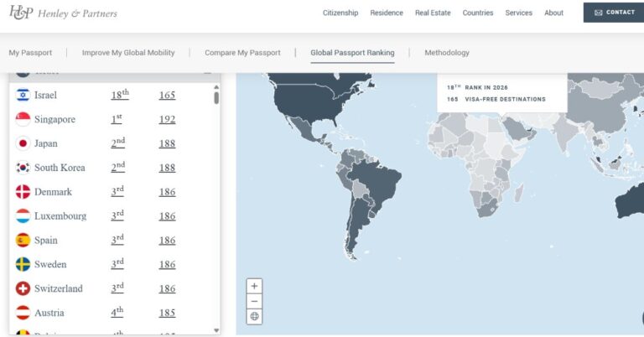Click the '18th Rank in 2026' tooltip text
The height and width of the screenshot is (337, 644).
477,87
